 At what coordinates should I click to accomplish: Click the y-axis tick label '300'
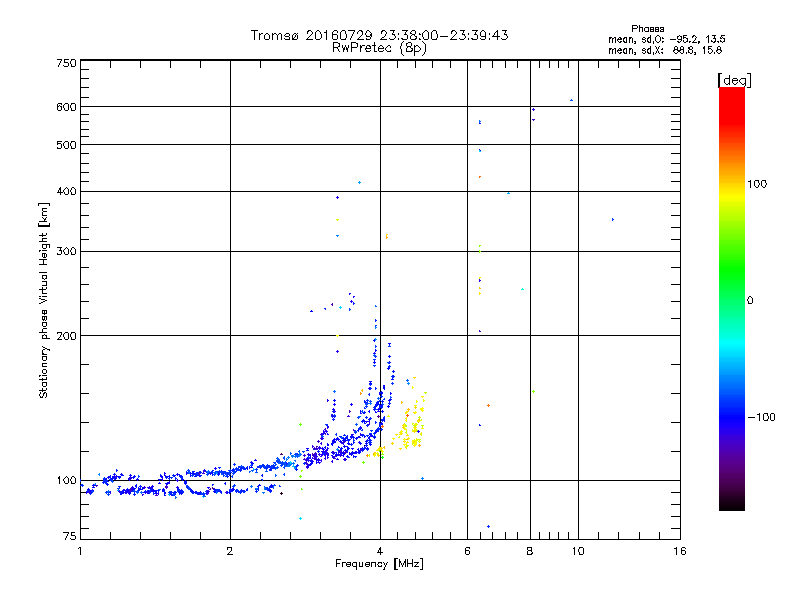coord(66,252)
